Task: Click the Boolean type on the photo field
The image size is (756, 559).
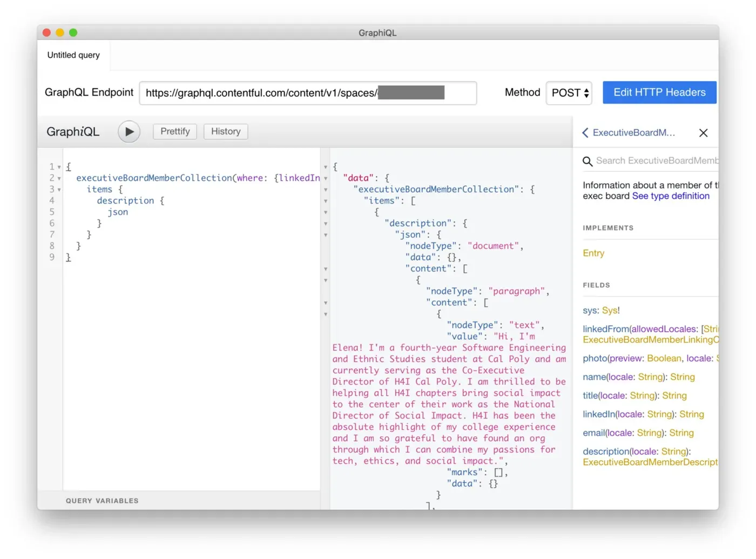Action: tap(664, 358)
